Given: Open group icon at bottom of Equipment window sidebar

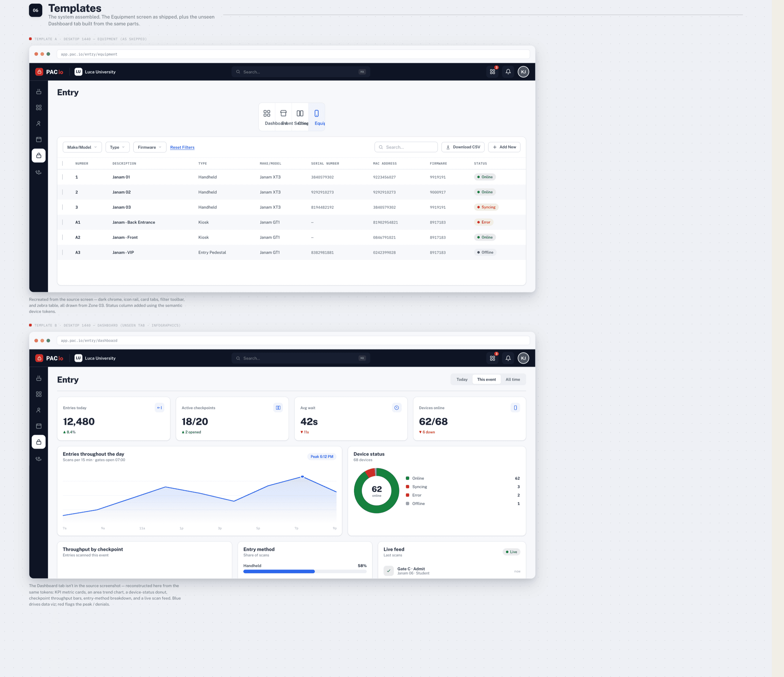Looking at the screenshot, I should pos(39,172).
